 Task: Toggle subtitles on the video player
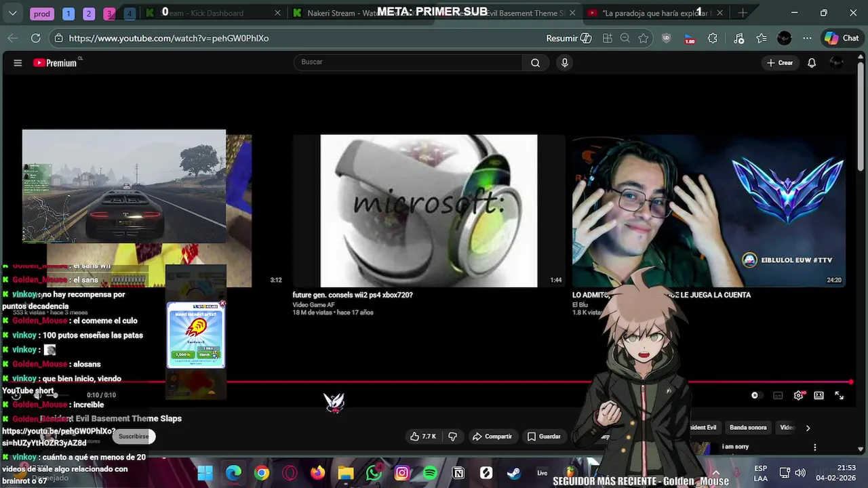(778, 395)
